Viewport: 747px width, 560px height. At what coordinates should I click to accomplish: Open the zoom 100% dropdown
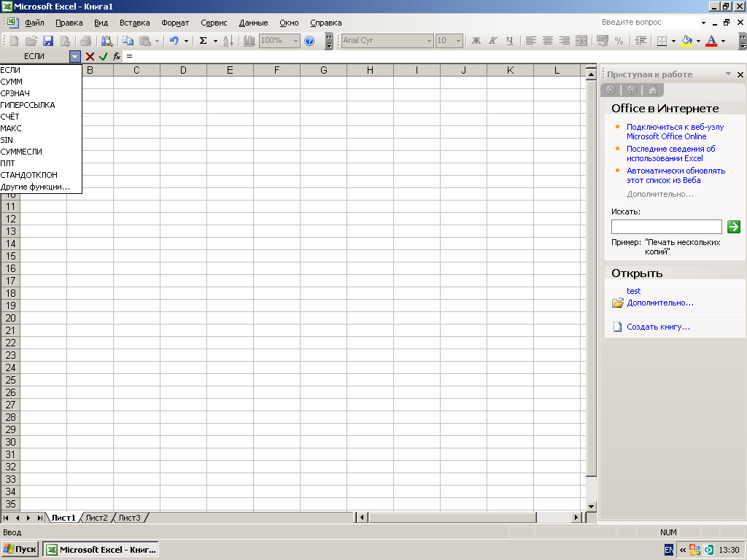[295, 41]
